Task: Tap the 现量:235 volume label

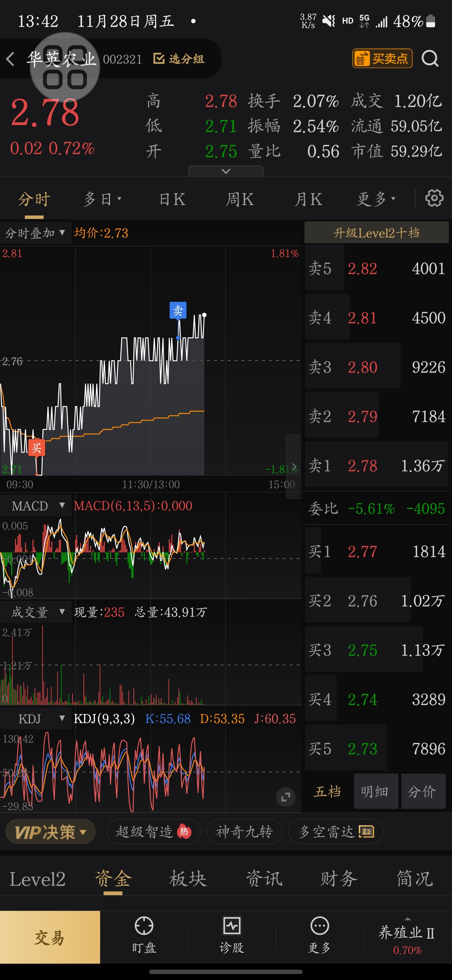Action: coord(99,612)
